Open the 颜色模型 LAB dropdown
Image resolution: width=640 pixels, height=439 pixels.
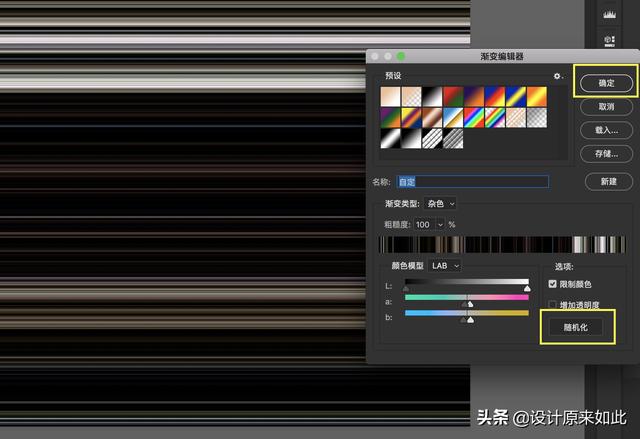[445, 266]
